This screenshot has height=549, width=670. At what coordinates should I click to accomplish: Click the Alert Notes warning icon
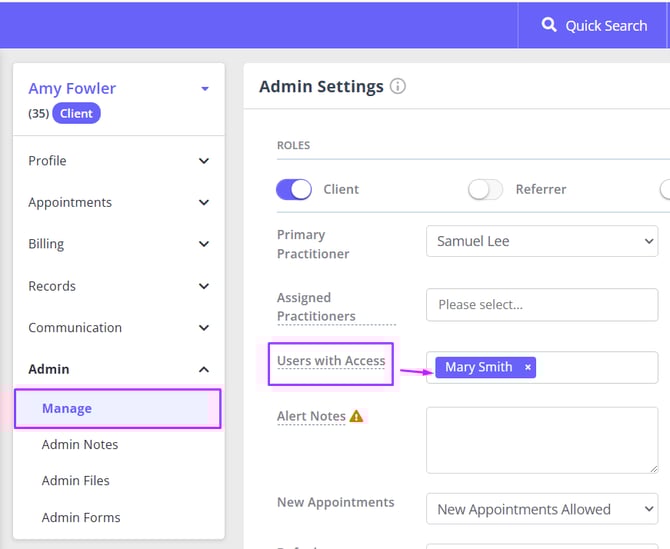click(x=357, y=416)
